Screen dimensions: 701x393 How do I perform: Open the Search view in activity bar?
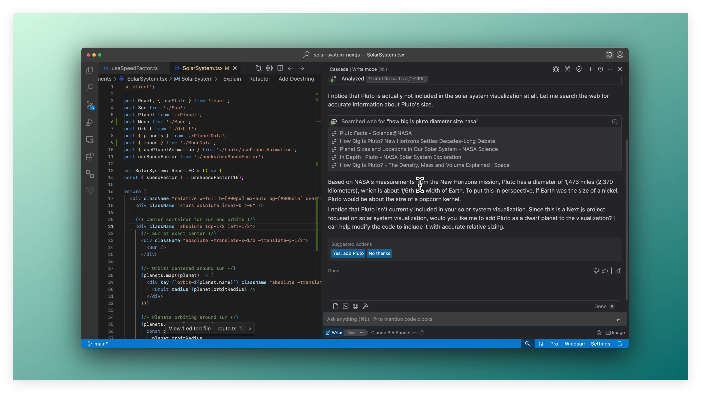coord(90,87)
